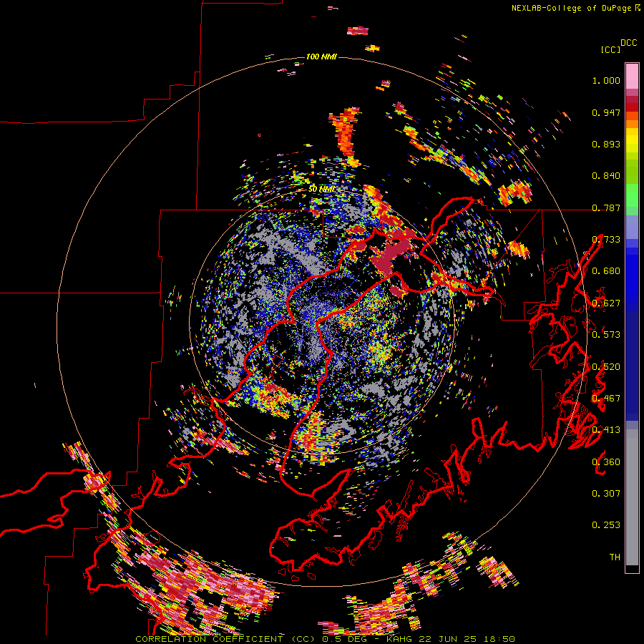Select the 1.000 scale value
This screenshot has width=644, height=644.
606,80
